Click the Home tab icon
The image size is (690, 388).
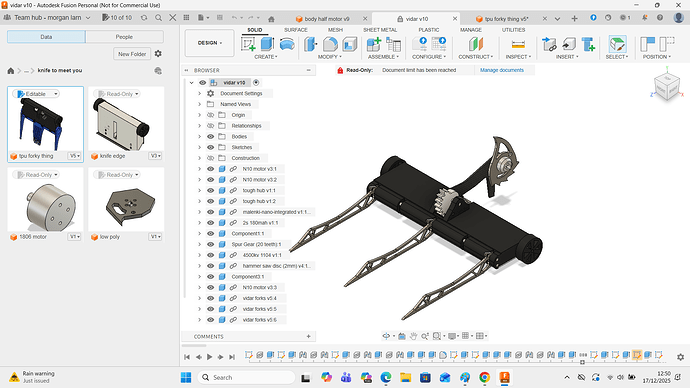click(271, 19)
